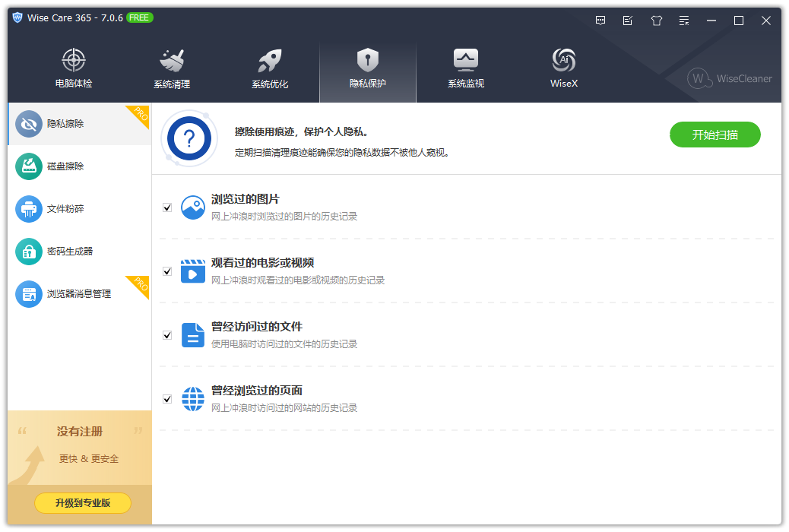This screenshot has height=532, width=789.
Task: Open the title bar main menu list
Action: [x=683, y=21]
